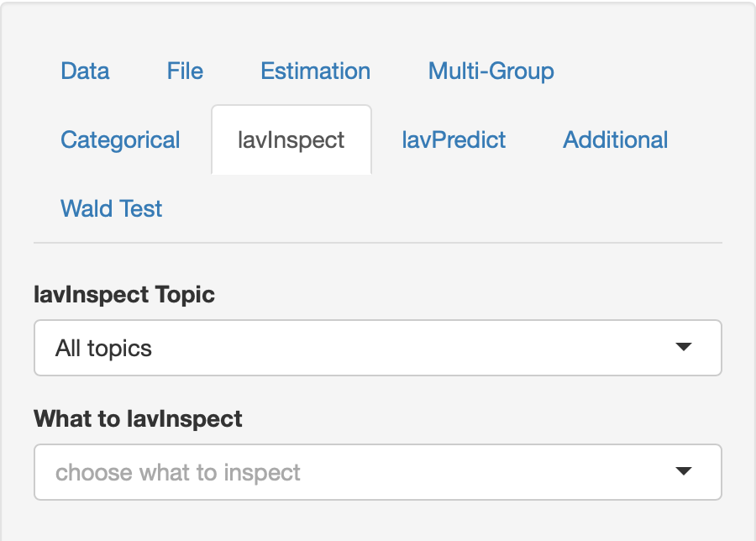Open the Data tab

point(85,71)
